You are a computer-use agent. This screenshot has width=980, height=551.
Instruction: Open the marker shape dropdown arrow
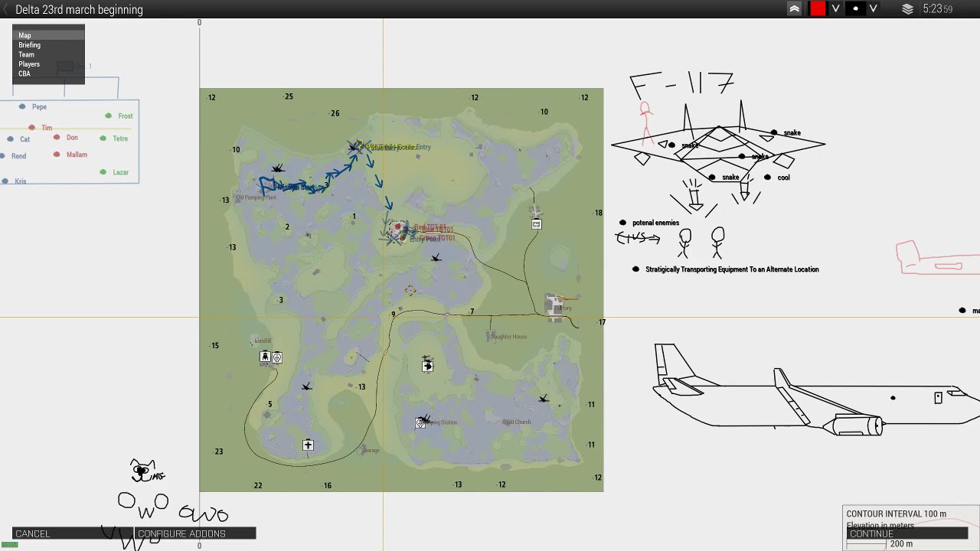(x=873, y=9)
